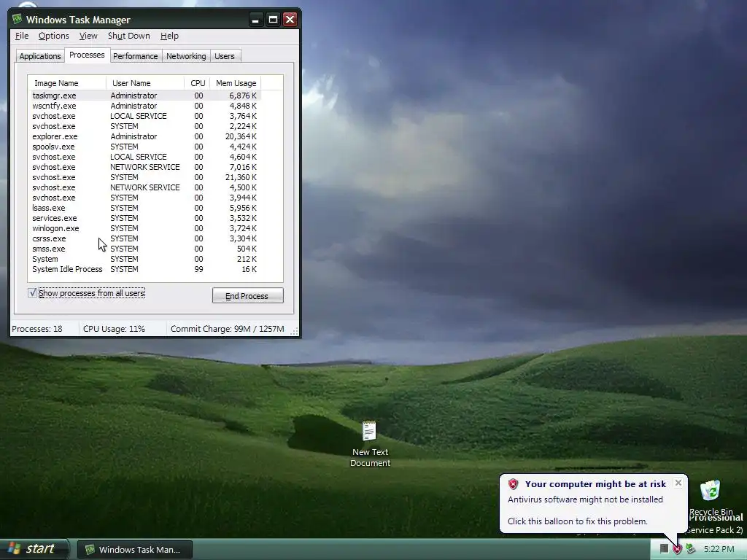Select svchost.exe row using 3,764 K
Image resolution: width=747 pixels, height=560 pixels.
pos(145,116)
